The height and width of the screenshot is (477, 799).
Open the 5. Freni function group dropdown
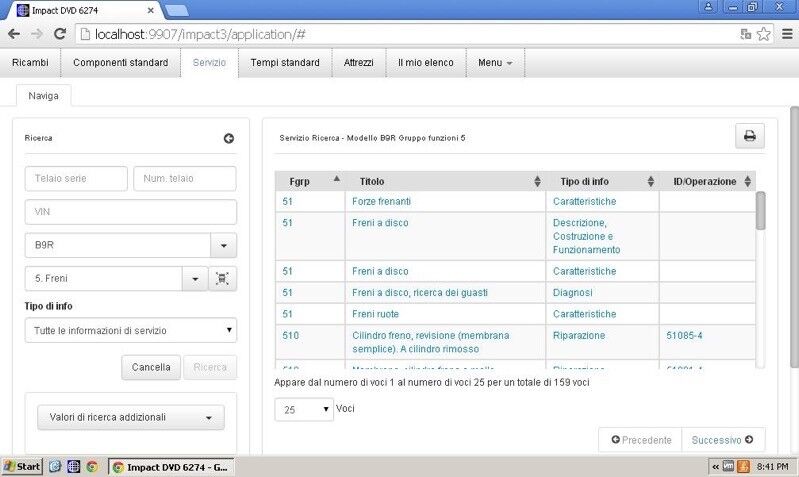pyautogui.click(x=193, y=279)
